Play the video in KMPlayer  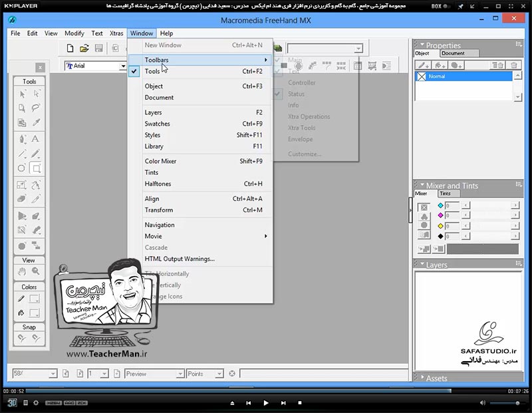[265, 403]
